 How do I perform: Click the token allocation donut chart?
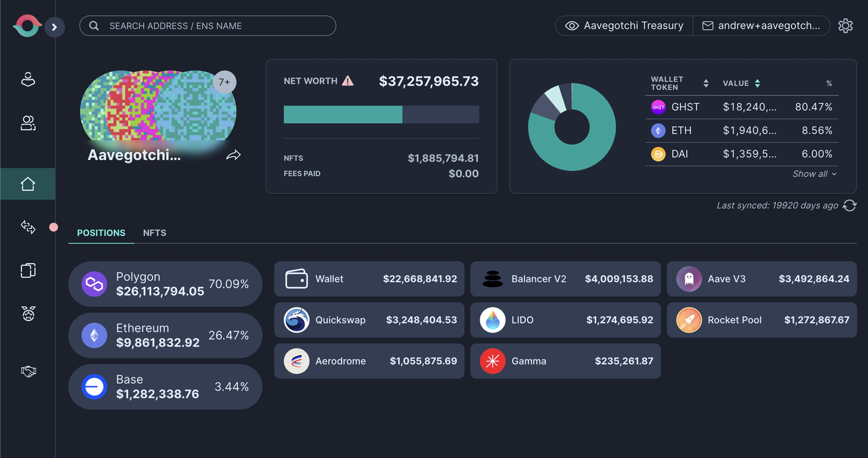572,127
